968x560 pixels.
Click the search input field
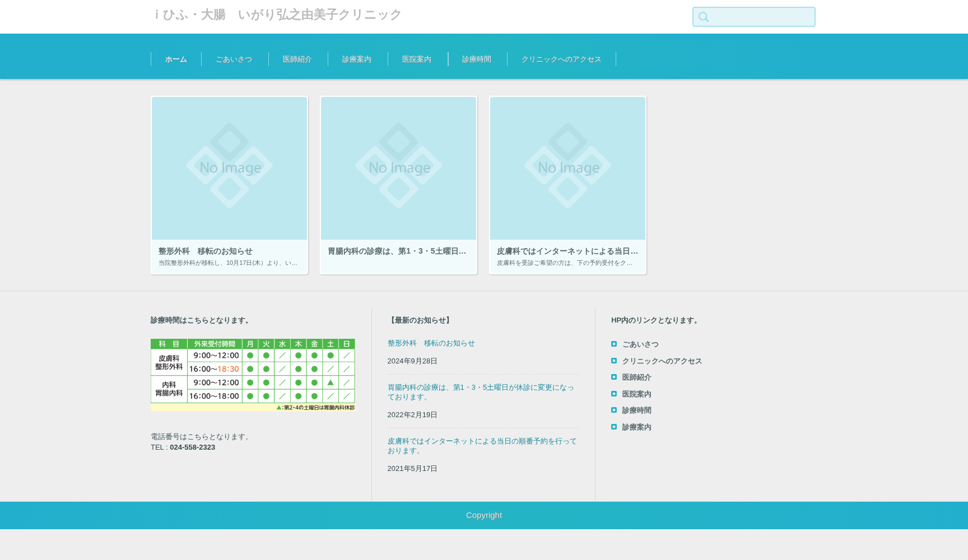pyautogui.click(x=761, y=17)
